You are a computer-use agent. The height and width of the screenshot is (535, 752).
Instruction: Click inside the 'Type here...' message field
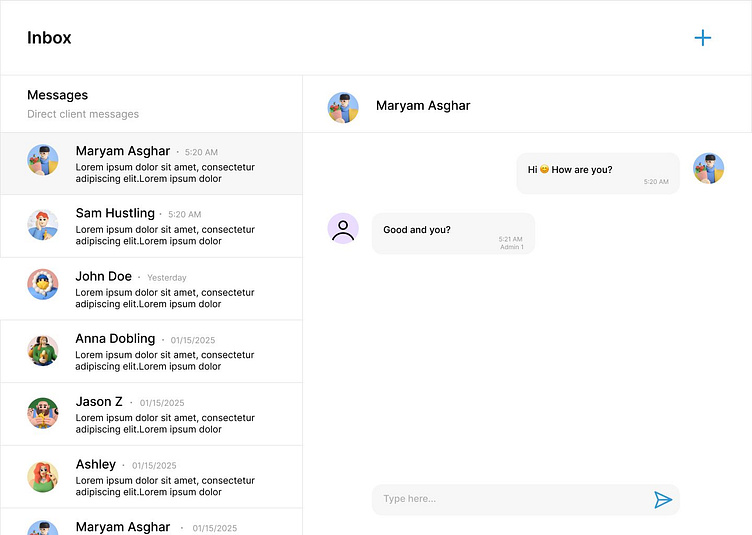pyautogui.click(x=526, y=500)
